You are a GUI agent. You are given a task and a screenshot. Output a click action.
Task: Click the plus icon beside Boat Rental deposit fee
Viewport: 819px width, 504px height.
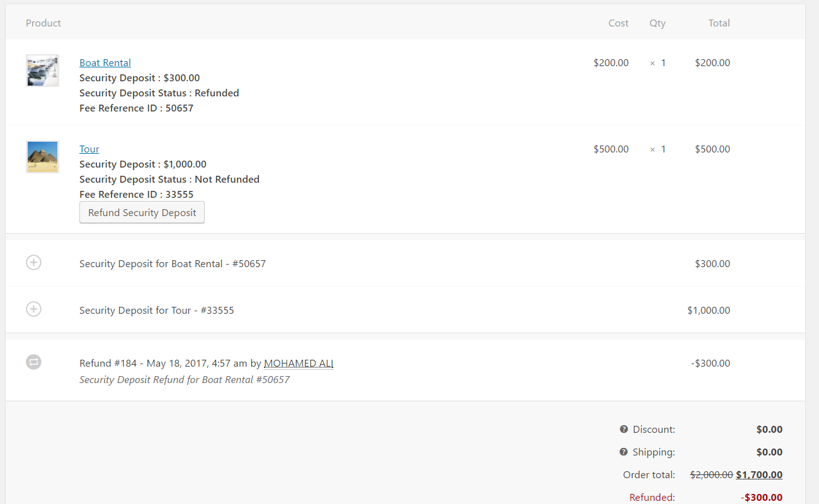click(x=33, y=263)
